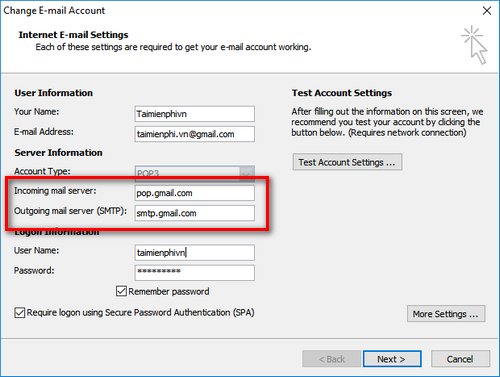The width and height of the screenshot is (500, 377).
Task: Click the E-mail Address input field
Action: click(x=195, y=134)
